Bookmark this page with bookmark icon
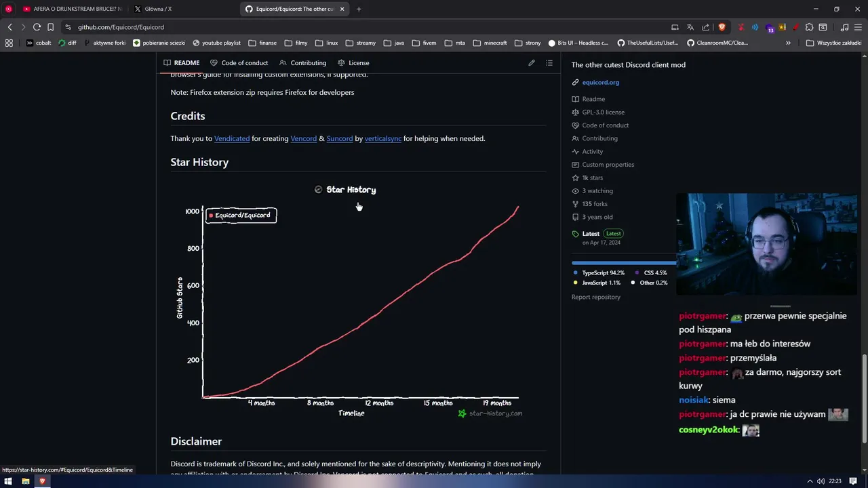Image resolution: width=868 pixels, height=488 pixels. (50, 27)
